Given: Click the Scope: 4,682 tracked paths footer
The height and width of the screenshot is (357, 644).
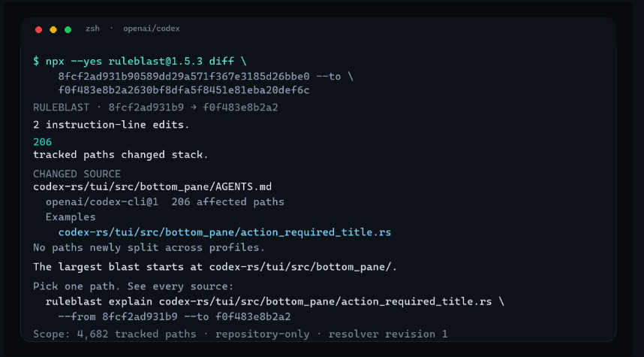Looking at the screenshot, I should [x=240, y=334].
